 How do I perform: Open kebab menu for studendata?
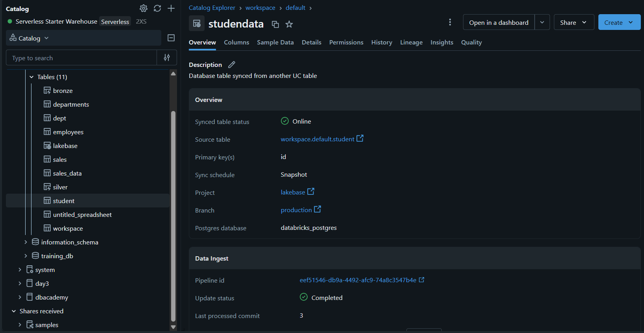pos(450,22)
